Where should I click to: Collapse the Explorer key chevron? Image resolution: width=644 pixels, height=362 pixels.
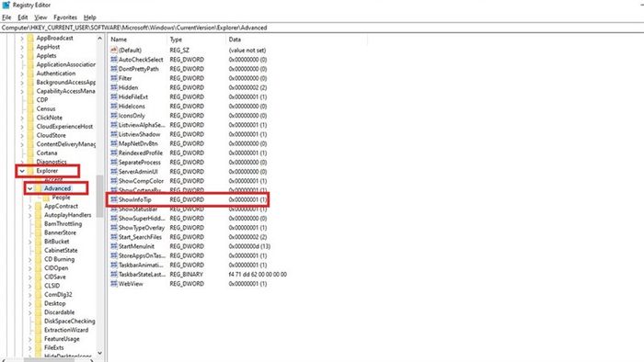(22, 171)
